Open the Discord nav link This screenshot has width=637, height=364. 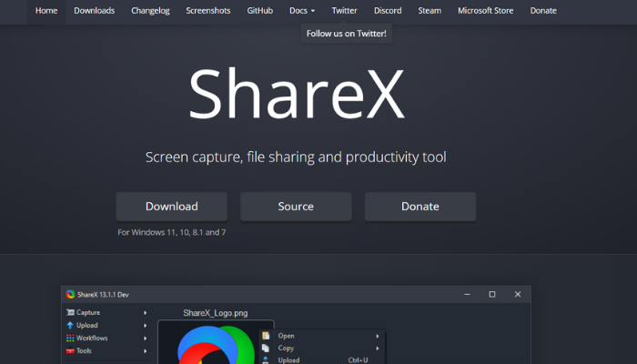coord(388,11)
